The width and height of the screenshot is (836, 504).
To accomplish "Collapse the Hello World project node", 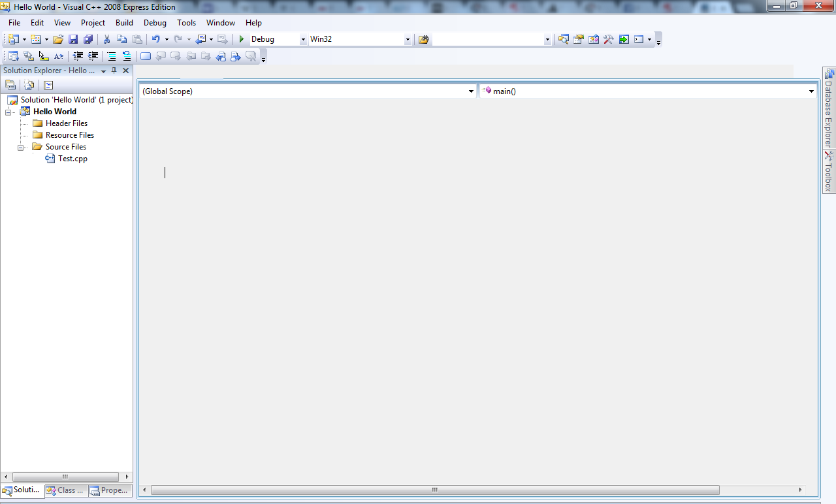I will click(x=9, y=112).
